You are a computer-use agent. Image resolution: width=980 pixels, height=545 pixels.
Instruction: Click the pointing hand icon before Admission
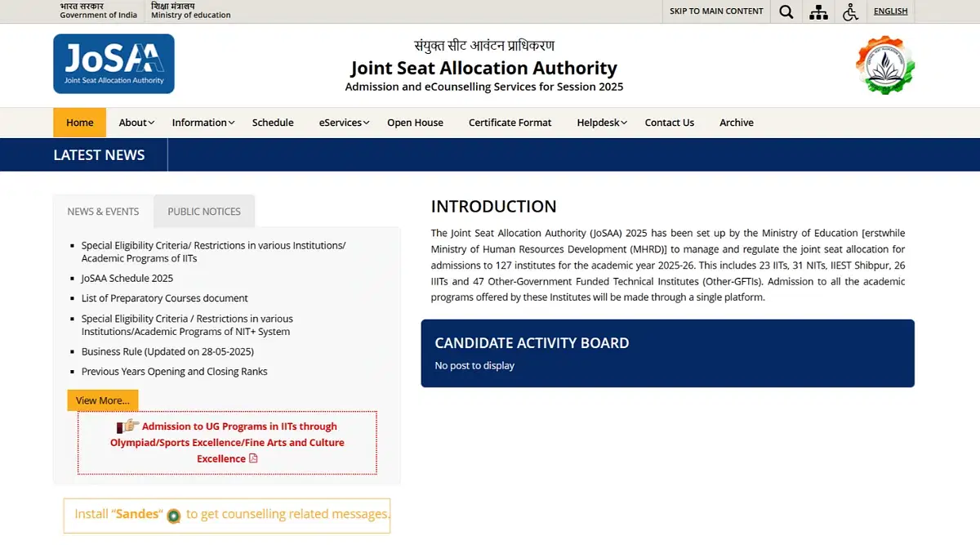127,426
